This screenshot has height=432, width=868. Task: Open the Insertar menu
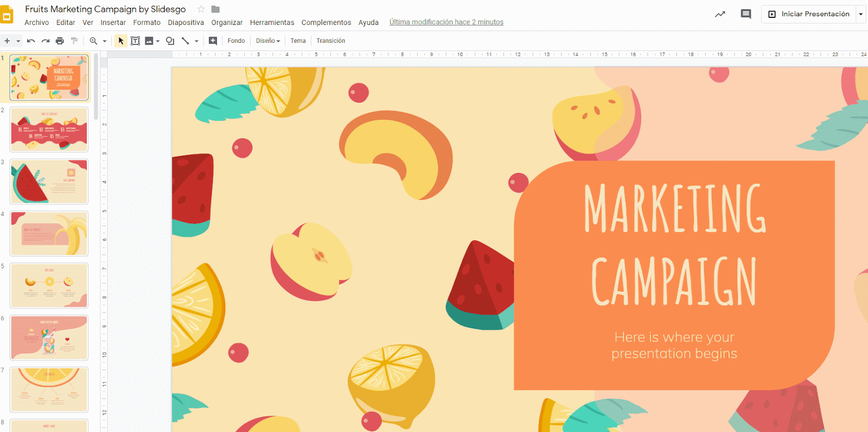tap(113, 22)
